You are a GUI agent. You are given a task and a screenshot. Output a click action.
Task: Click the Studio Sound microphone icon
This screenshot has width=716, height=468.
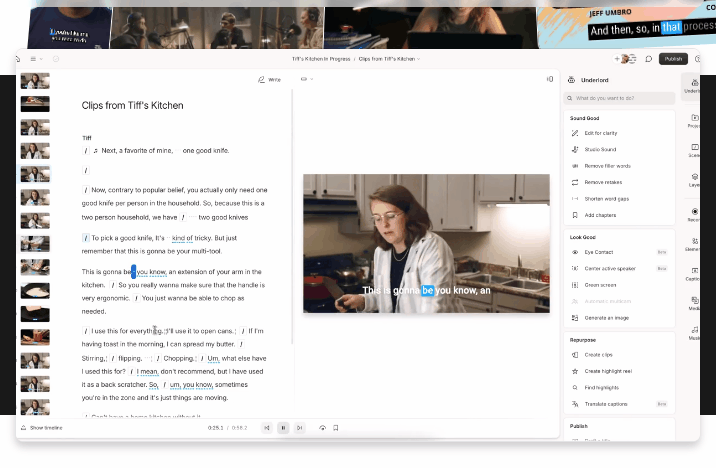tap(575, 150)
